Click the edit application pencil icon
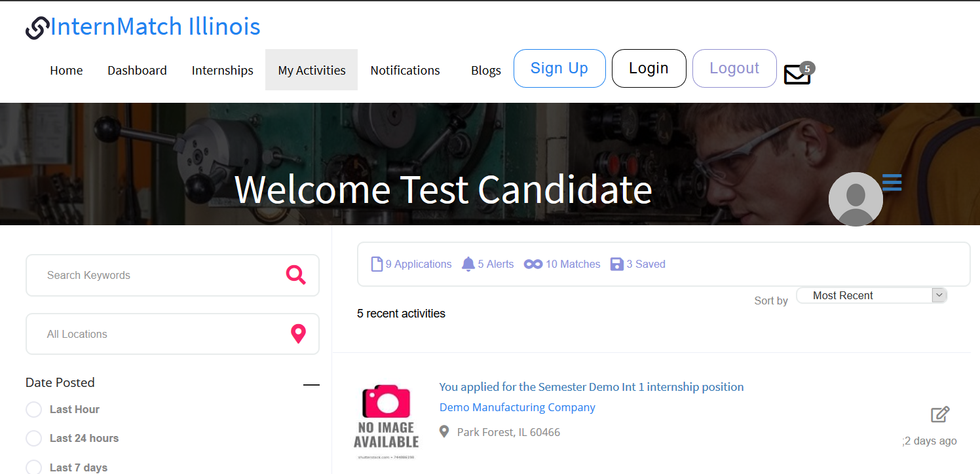Viewport: 980px width, 474px height. click(x=940, y=414)
